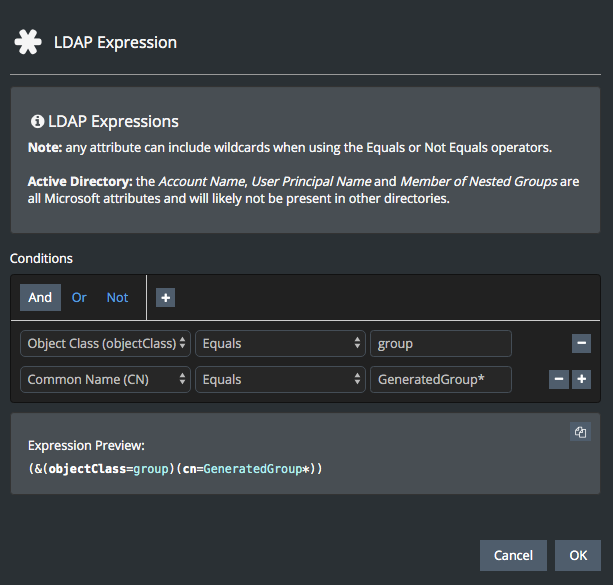The image size is (613, 585).
Task: Focus the GeneratedGroup* value field
Action: 440,379
